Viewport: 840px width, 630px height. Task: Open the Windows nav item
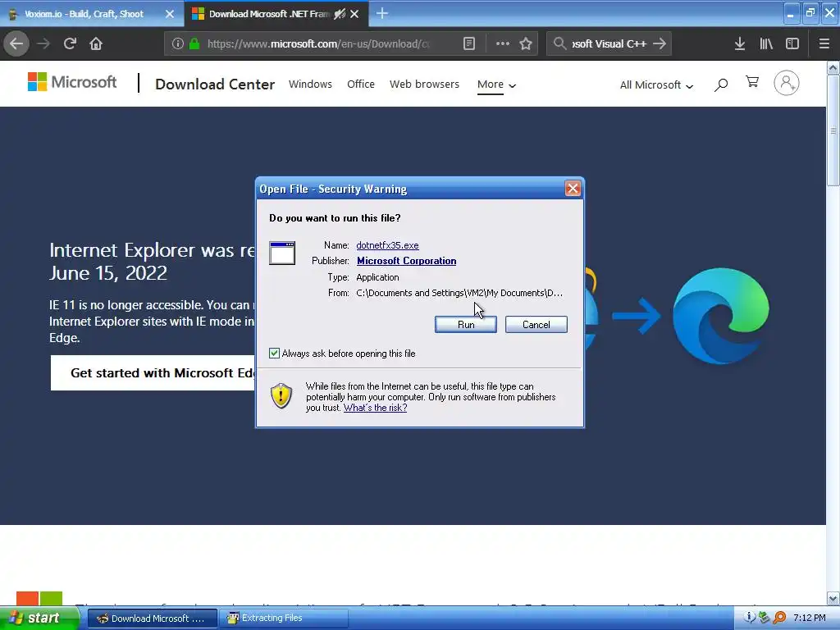pos(310,84)
